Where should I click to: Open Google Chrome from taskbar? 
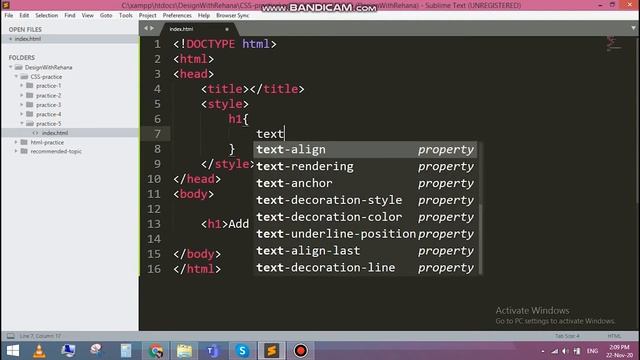156,351
